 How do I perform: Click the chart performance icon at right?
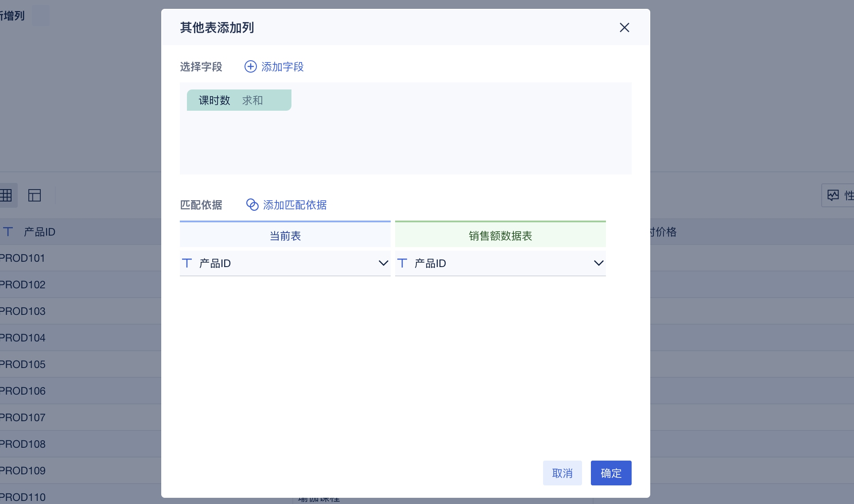pyautogui.click(x=833, y=195)
